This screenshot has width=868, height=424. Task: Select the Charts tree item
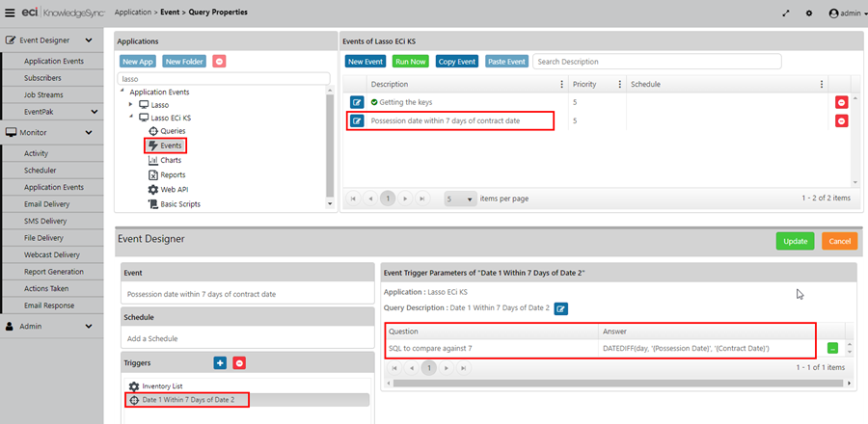pos(165,160)
